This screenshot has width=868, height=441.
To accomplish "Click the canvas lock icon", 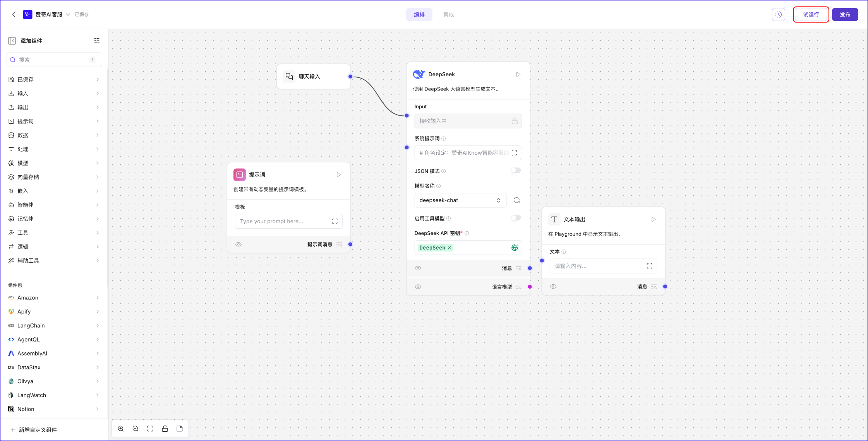I will click(165, 429).
